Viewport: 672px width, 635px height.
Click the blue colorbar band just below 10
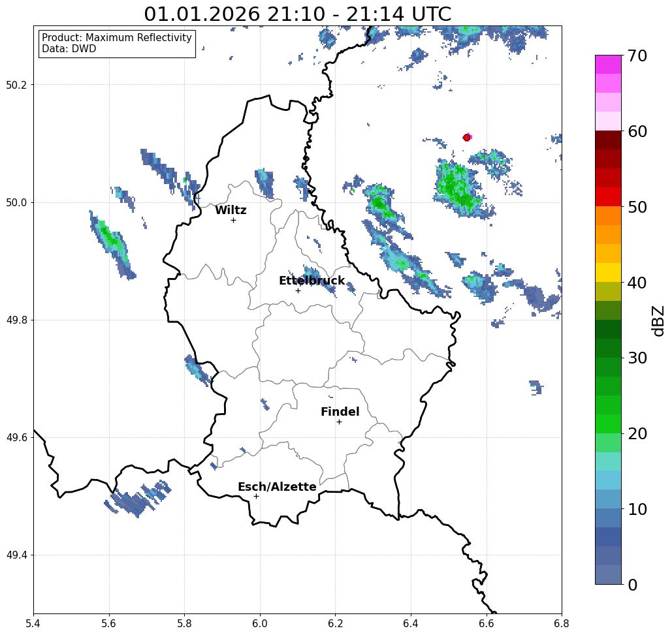[608, 518]
